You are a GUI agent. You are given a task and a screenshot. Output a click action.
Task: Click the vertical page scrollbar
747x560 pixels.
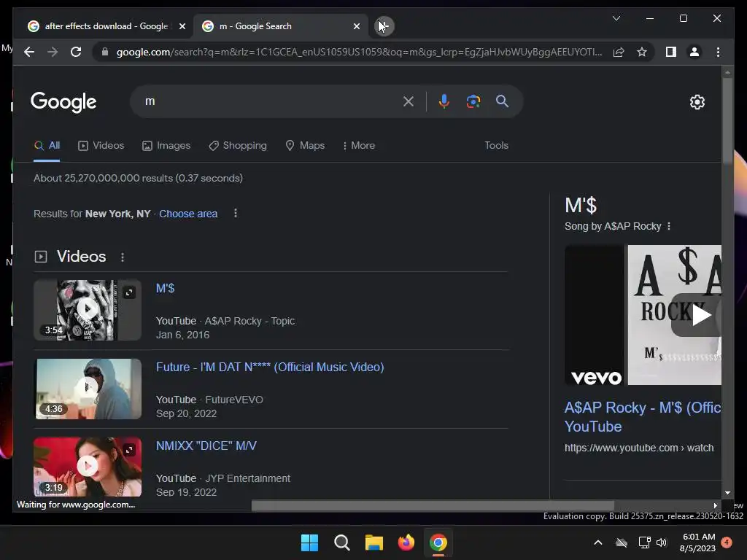(x=727, y=120)
